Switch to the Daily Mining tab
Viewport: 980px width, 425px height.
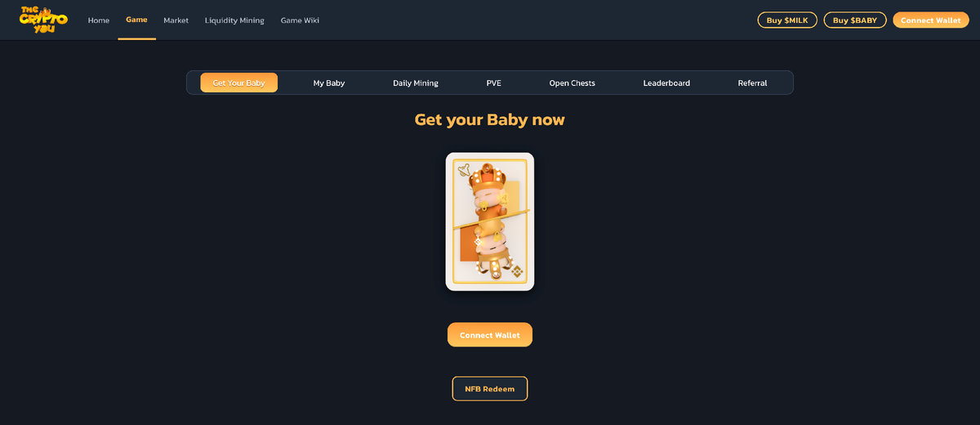[x=416, y=83]
